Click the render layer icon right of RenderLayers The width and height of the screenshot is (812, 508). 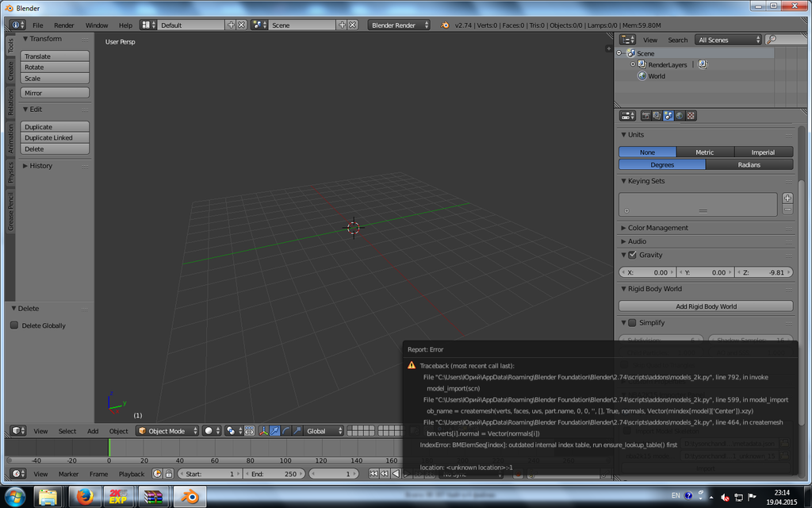pos(703,64)
